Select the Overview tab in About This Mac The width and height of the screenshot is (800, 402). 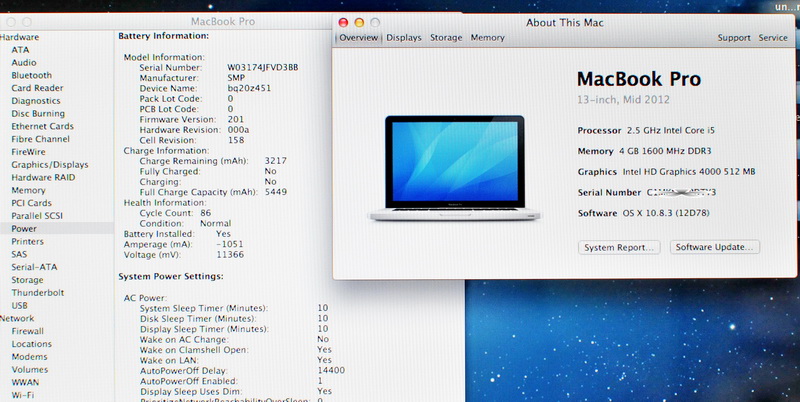pyautogui.click(x=358, y=38)
